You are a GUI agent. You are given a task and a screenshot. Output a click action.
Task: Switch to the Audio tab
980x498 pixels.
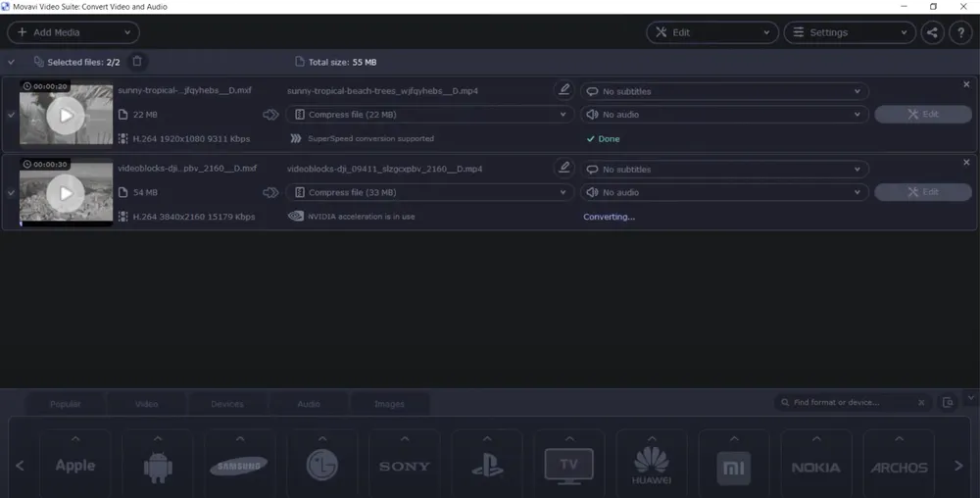tap(308, 404)
